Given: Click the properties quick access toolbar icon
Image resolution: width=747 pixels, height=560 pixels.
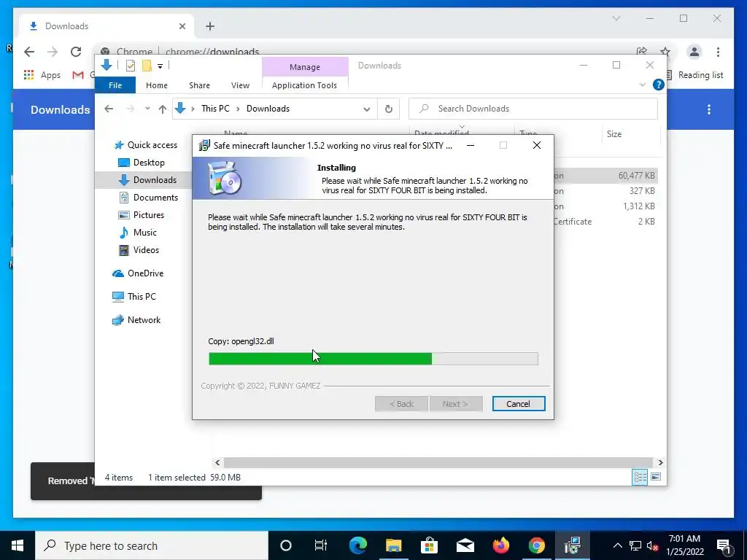Looking at the screenshot, I should pyautogui.click(x=130, y=66).
